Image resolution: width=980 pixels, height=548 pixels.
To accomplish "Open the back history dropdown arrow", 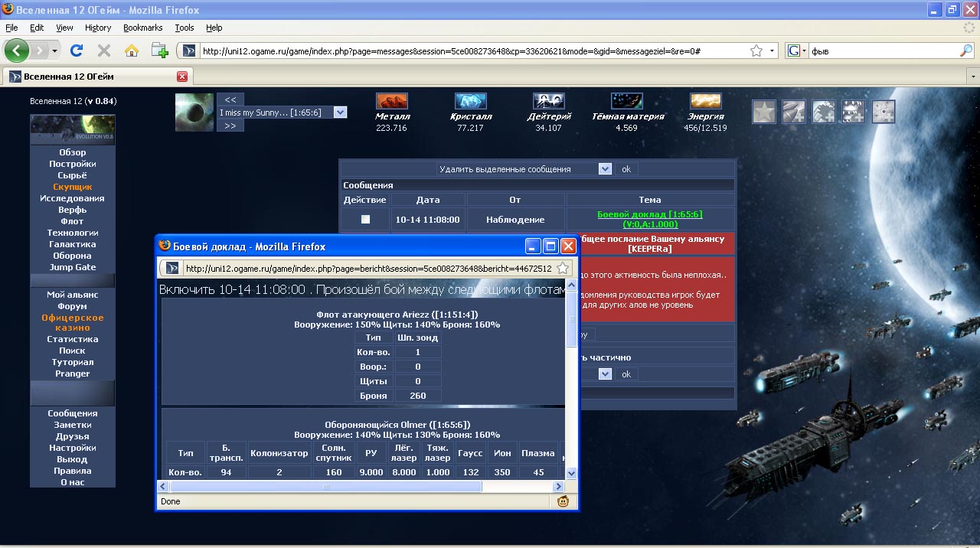I will 54,51.
